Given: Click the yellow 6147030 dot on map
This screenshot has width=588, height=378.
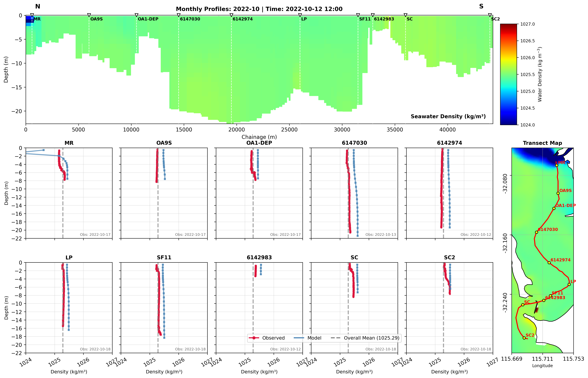Looking at the screenshot, I should click(537, 232).
